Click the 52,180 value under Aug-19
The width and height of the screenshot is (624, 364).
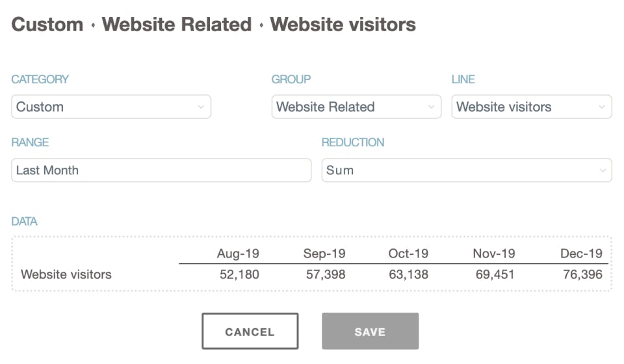pos(239,274)
